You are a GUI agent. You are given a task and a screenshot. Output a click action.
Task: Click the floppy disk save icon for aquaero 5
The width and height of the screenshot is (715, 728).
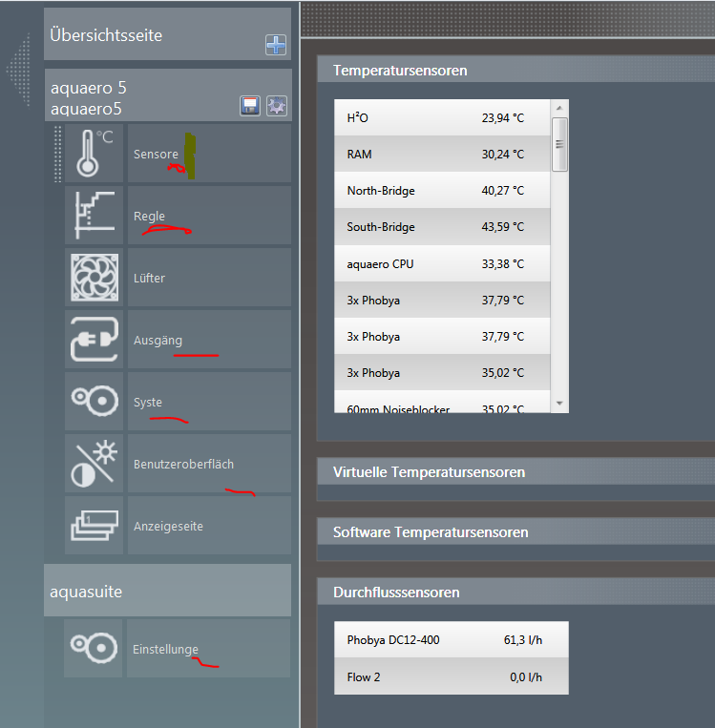point(249,106)
